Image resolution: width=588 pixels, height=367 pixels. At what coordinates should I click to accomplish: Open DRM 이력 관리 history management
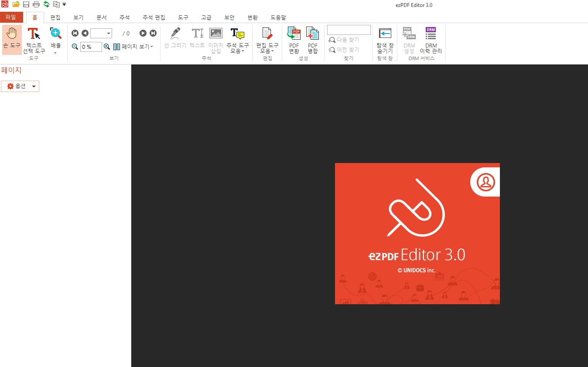(x=431, y=40)
